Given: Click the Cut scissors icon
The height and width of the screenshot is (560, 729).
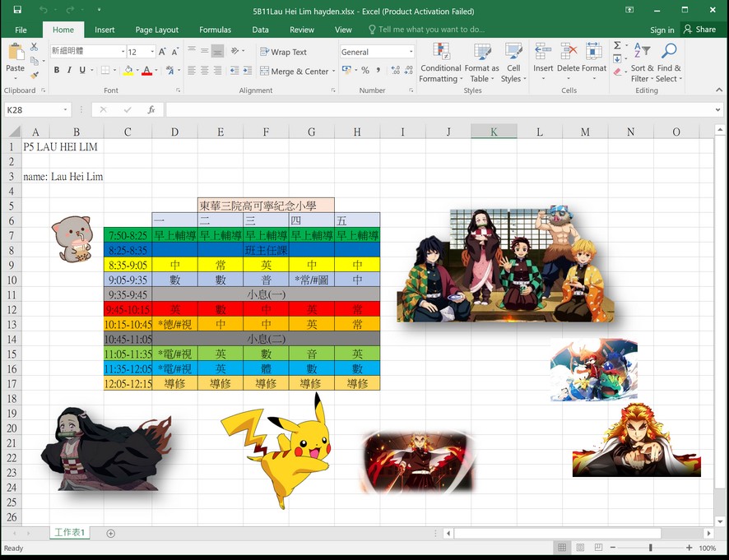Looking at the screenshot, I should click(x=34, y=47).
